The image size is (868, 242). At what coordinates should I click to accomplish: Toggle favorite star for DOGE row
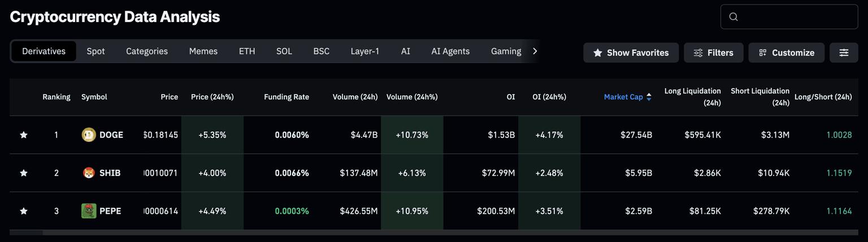pyautogui.click(x=24, y=135)
